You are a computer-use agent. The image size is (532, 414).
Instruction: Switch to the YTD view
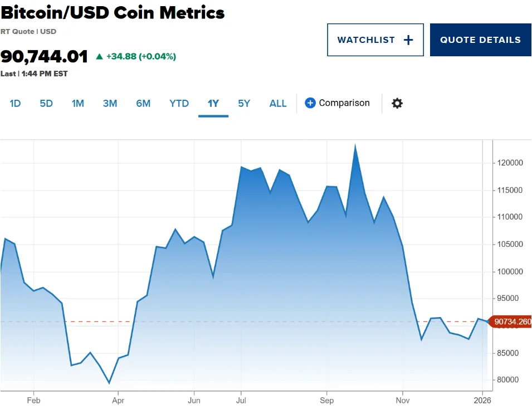(179, 103)
